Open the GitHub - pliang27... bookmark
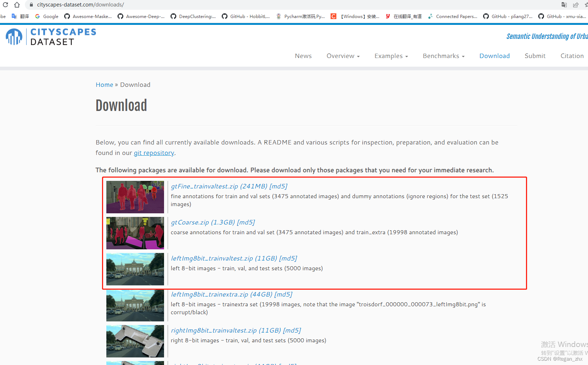 coord(508,16)
